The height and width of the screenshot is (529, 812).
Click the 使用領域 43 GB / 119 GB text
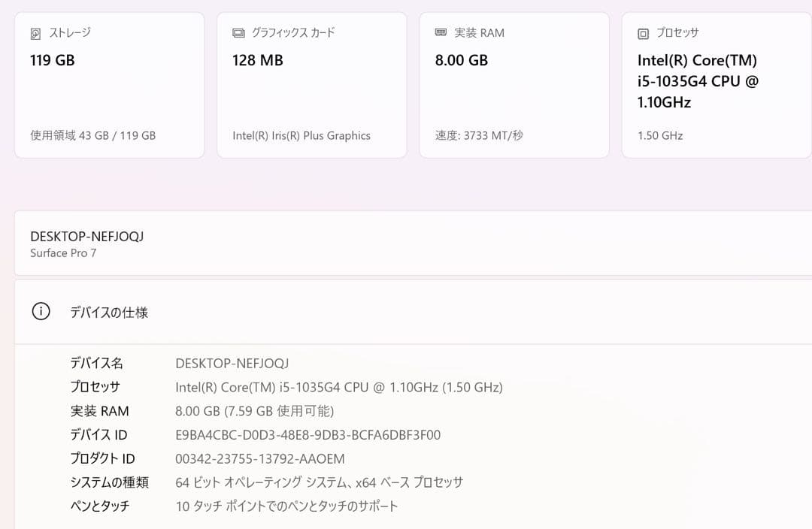point(92,135)
